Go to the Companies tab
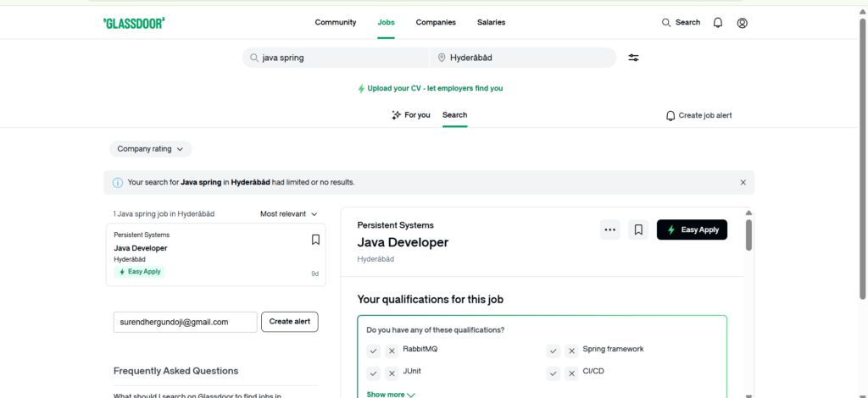868x398 pixels. [x=436, y=23]
